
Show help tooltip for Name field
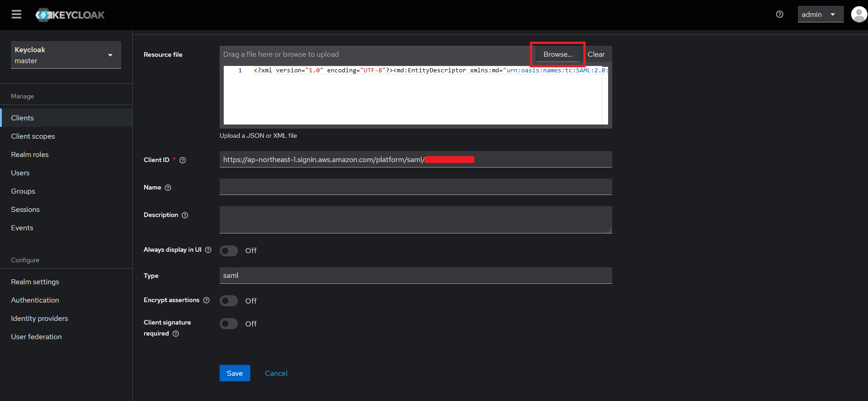pos(168,188)
